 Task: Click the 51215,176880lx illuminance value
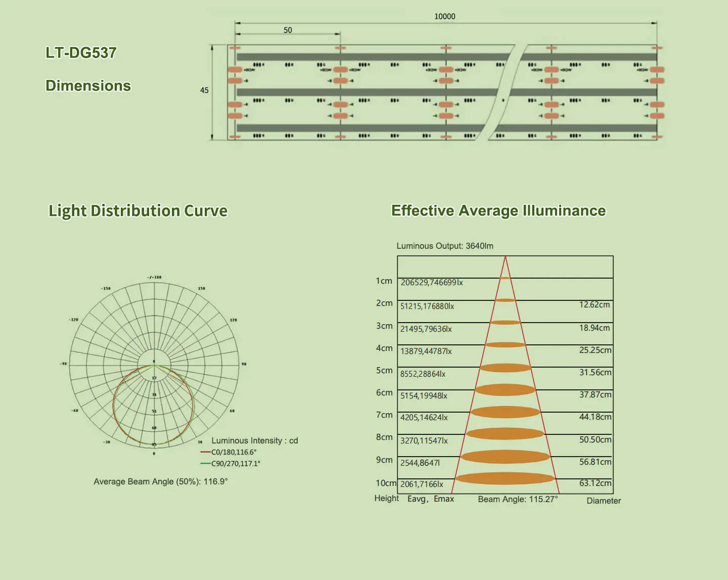point(427,306)
